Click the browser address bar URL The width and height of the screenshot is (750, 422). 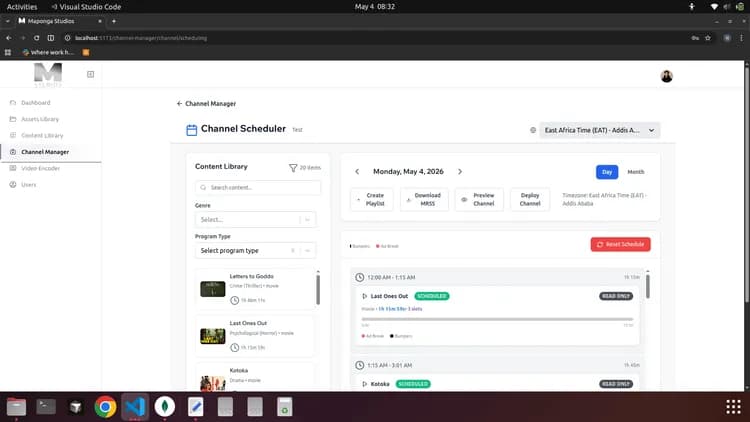[x=141, y=38]
